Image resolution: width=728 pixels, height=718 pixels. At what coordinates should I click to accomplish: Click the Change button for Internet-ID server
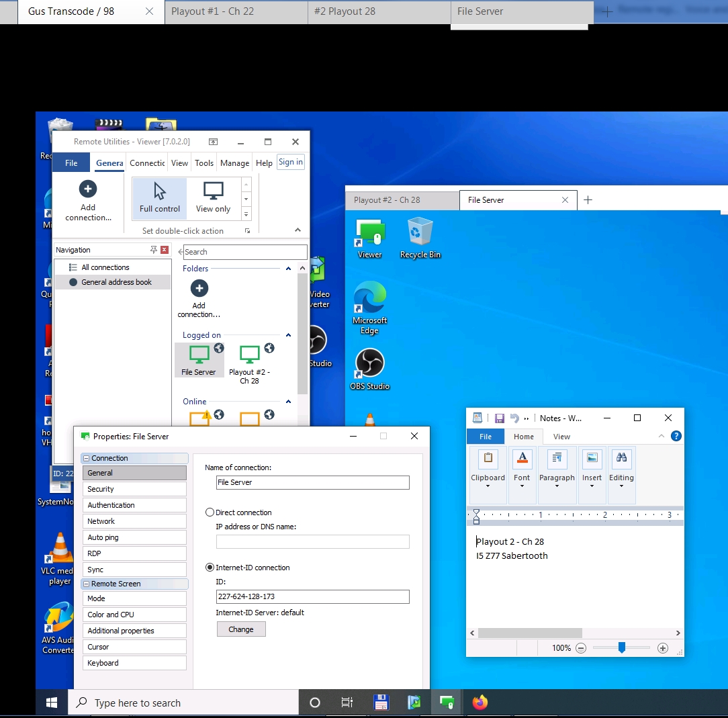(x=241, y=629)
